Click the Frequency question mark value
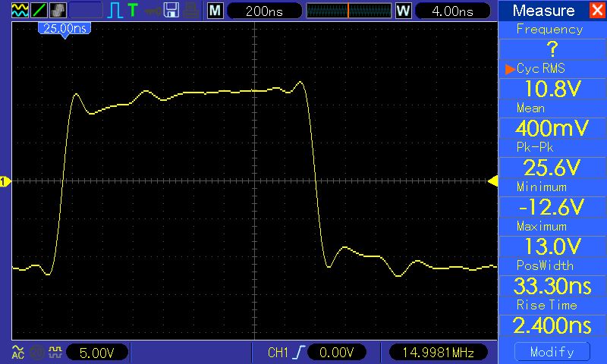The height and width of the screenshot is (364, 607). click(552, 49)
